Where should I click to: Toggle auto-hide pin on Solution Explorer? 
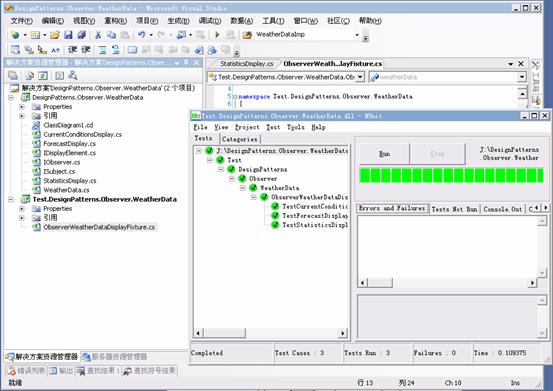[186, 63]
